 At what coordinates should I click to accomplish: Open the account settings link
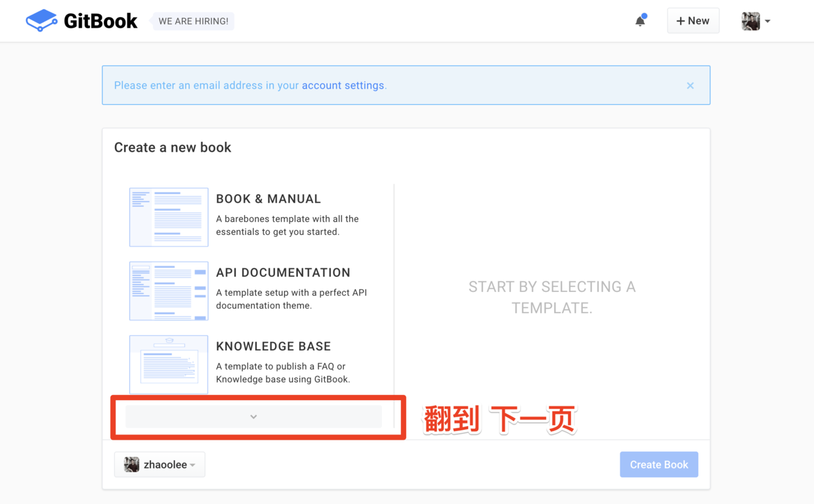tap(343, 85)
